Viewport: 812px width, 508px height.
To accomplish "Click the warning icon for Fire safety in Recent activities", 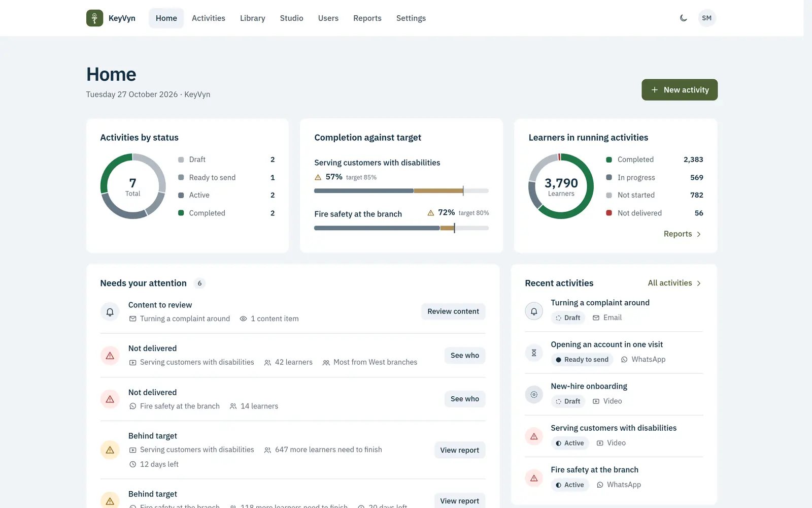I will (534, 478).
